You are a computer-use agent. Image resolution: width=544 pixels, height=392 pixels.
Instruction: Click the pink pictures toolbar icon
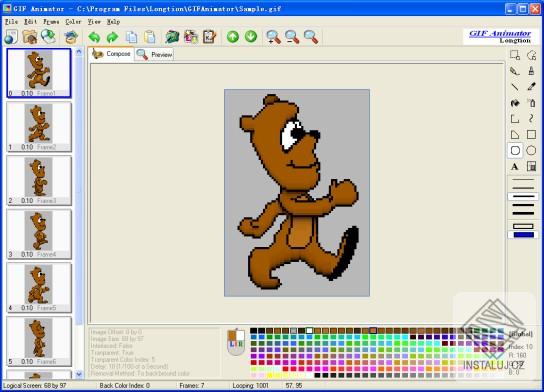(x=191, y=37)
